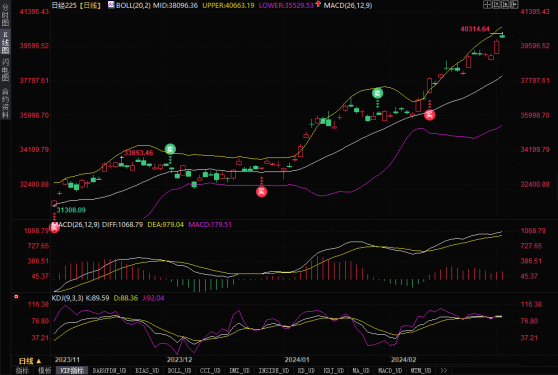Select the K线图 side tab

coord(5,43)
